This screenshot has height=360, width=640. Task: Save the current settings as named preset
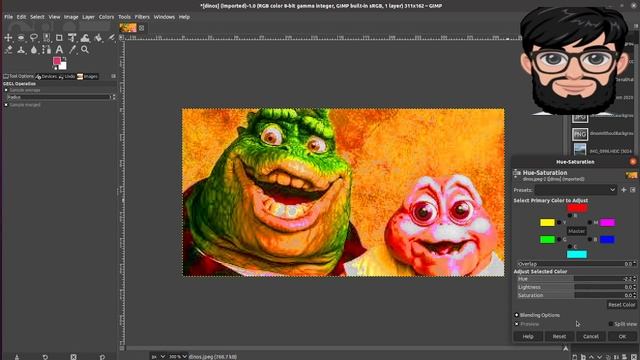pos(623,190)
